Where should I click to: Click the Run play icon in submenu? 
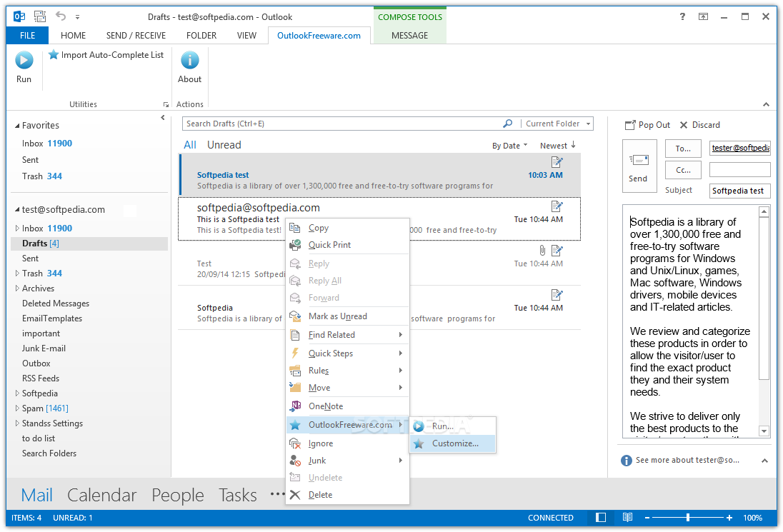(419, 426)
